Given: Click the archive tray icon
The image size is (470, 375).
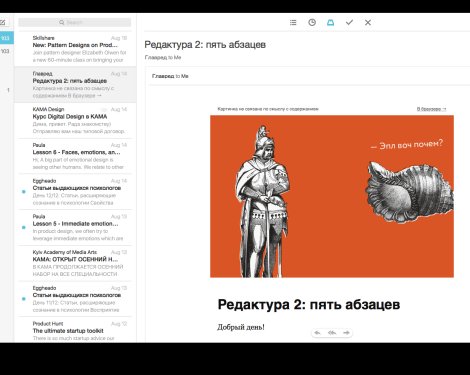Looking at the screenshot, I should [x=330, y=22].
